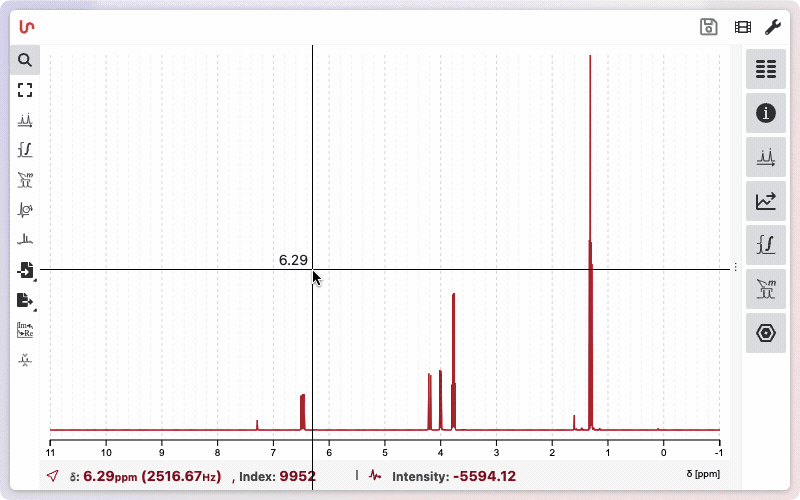This screenshot has width=800, height=500.
Task: Open the import file dropdown
Action: (25, 270)
